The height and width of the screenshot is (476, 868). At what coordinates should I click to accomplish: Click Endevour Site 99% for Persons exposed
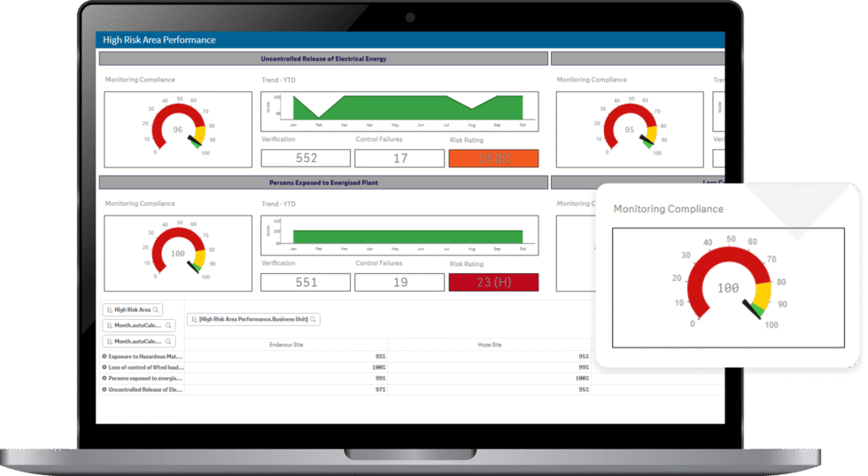[x=380, y=378]
